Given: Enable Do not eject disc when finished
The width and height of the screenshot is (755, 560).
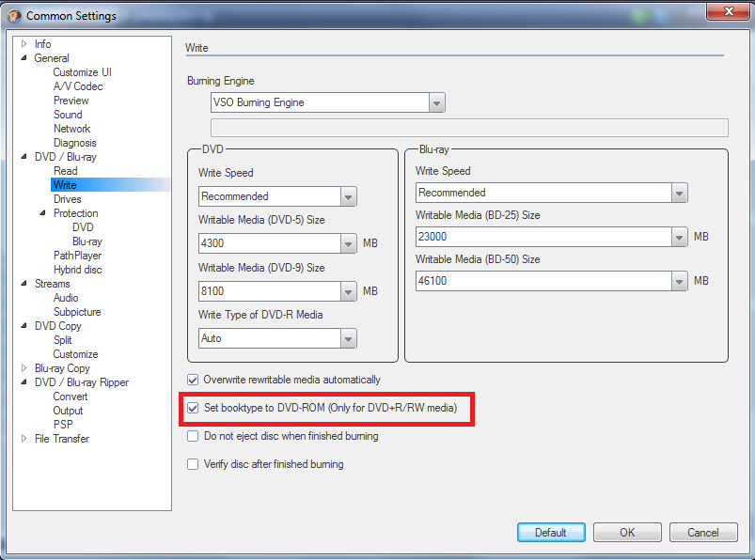Looking at the screenshot, I should click(193, 436).
